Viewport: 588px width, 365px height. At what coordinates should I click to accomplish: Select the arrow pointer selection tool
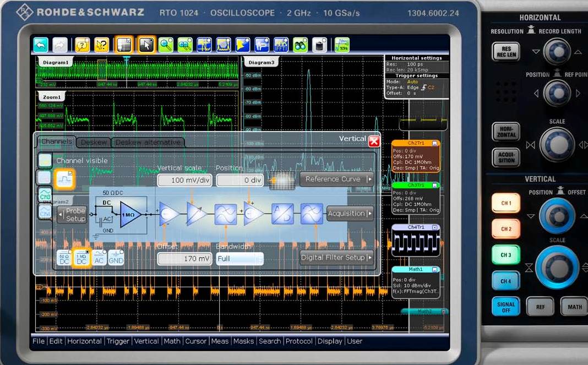(146, 45)
